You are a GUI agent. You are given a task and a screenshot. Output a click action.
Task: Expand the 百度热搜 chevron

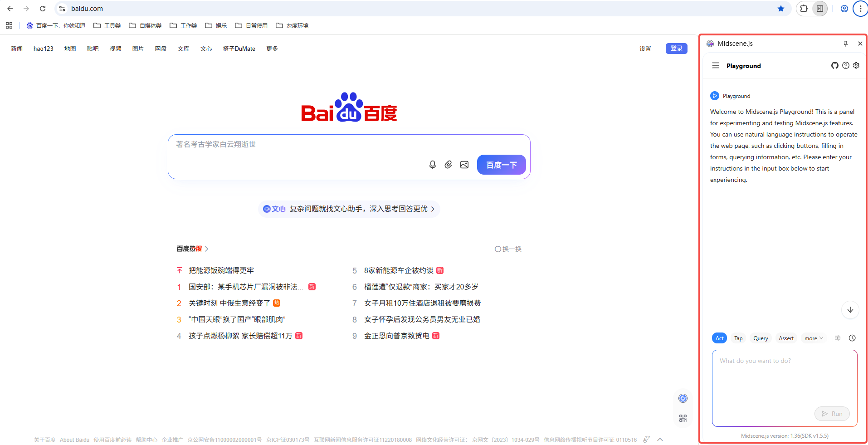click(x=206, y=249)
